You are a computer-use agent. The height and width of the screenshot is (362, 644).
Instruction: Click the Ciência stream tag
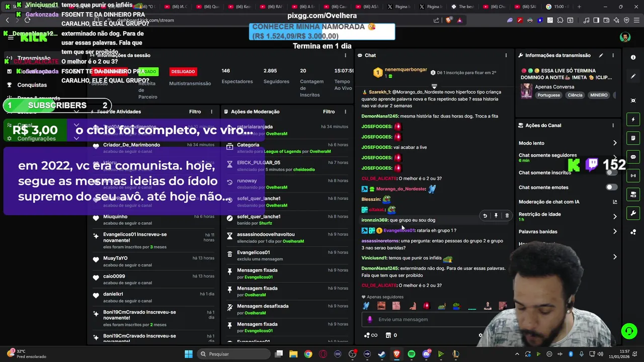(575, 95)
